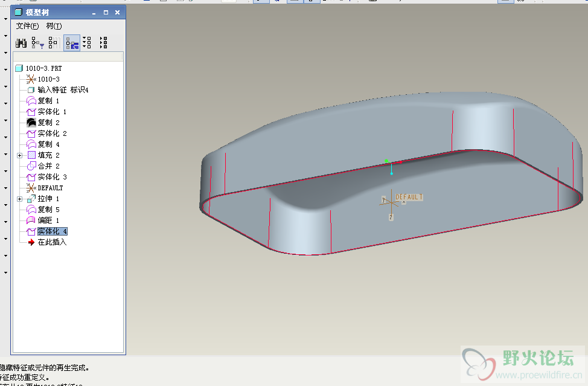
Task: Click the collapse all tree nodes icon
Action: tap(103, 43)
